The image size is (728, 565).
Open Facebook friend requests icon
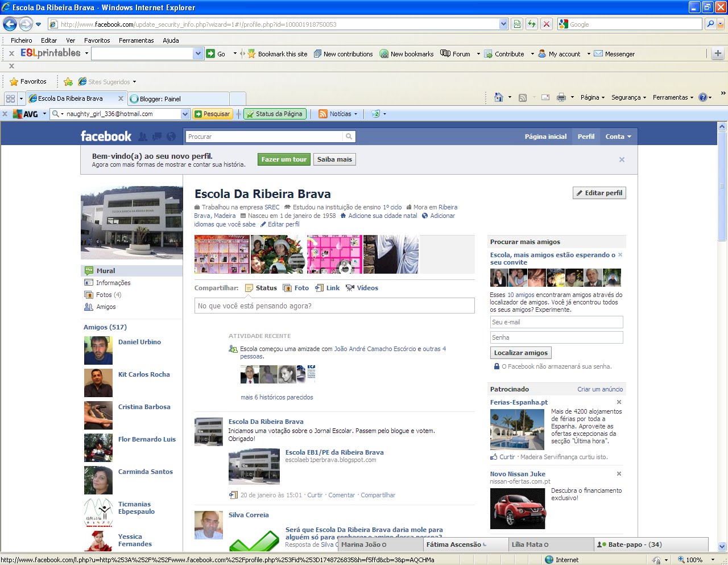143,137
